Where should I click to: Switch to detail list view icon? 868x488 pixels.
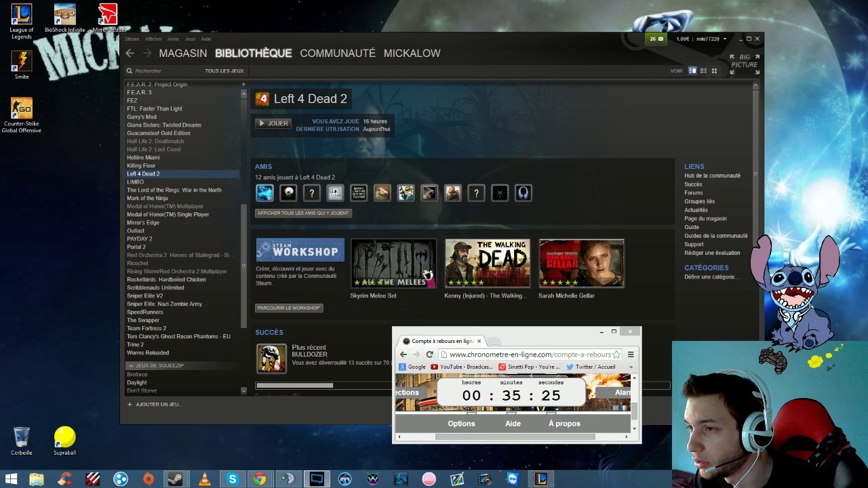click(692, 70)
